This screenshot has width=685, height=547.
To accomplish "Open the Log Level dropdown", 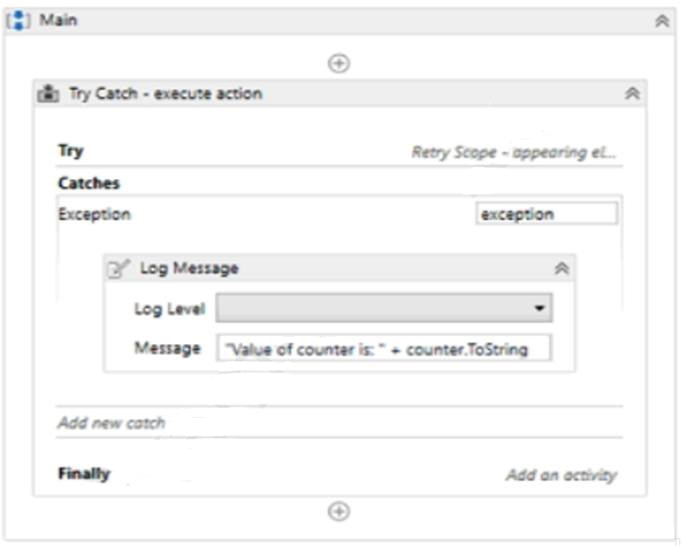I will tap(539, 309).
